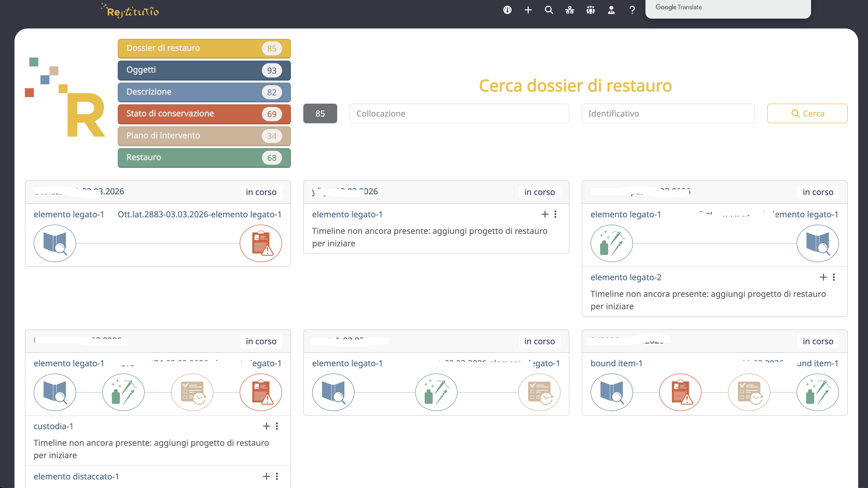This screenshot has height=488, width=868.
Task: Select the Piano di intervento category bar
Action: pyautogui.click(x=204, y=135)
